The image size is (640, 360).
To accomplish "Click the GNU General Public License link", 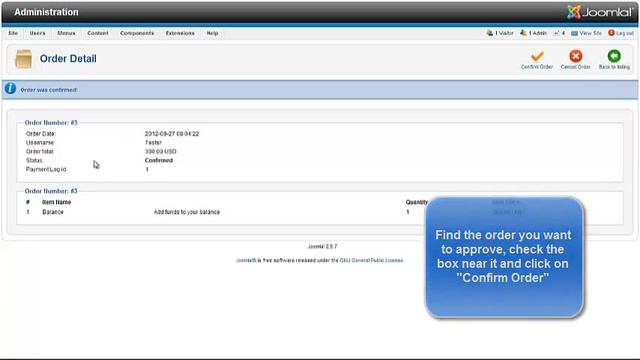I will [x=371, y=260].
